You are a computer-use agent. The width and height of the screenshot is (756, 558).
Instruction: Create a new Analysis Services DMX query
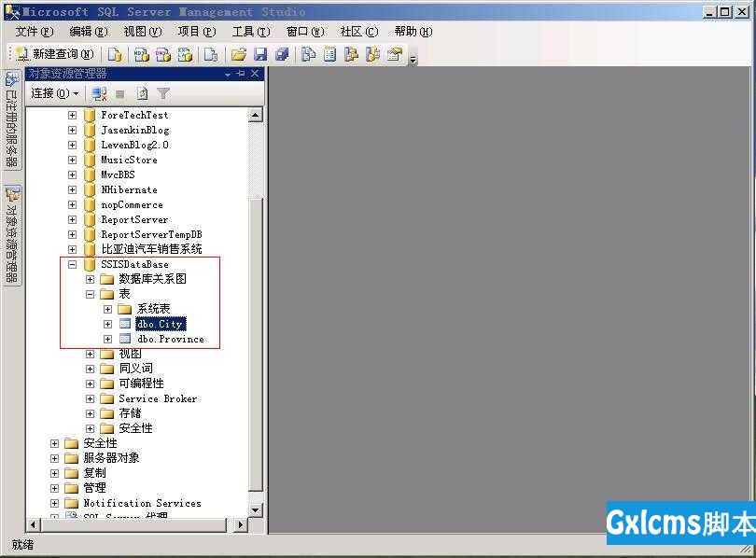click(163, 54)
